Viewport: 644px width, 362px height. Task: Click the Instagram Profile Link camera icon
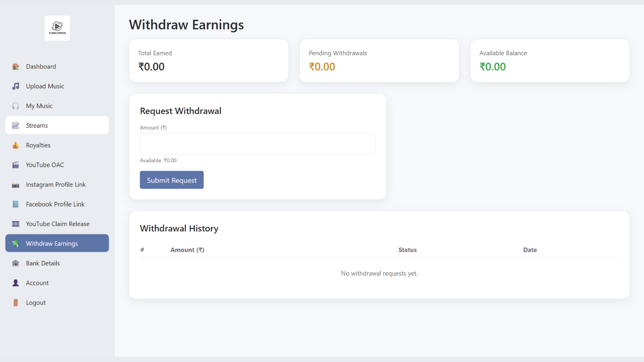click(15, 184)
